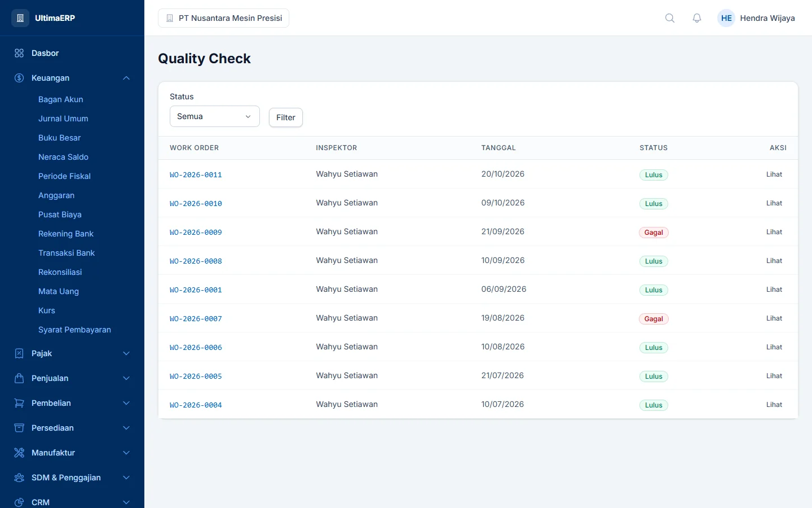This screenshot has height=508, width=812.
Task: Click Lihat for WO-2026-0004
Action: click(x=774, y=405)
